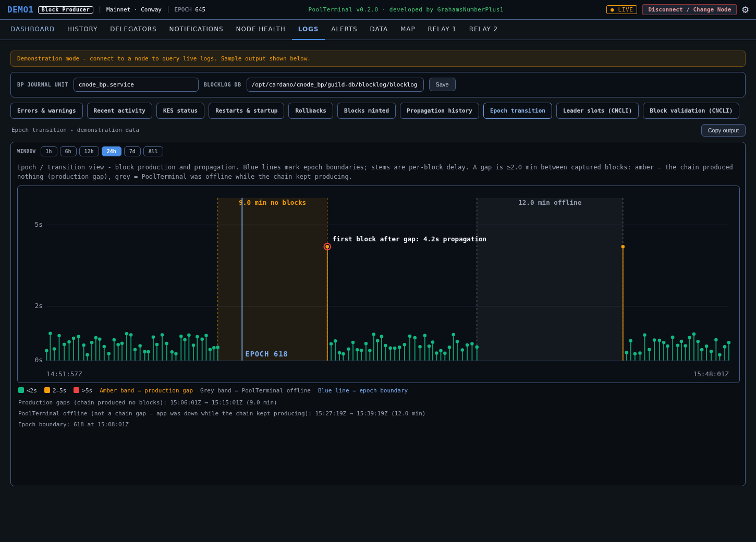
Task: Select Epoch transition view
Action: 518,110
